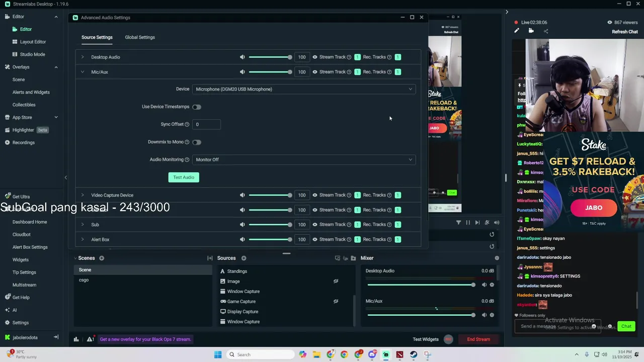Open File Explorer from the taskbar
This screenshot has height=362, width=644.
tap(316, 354)
